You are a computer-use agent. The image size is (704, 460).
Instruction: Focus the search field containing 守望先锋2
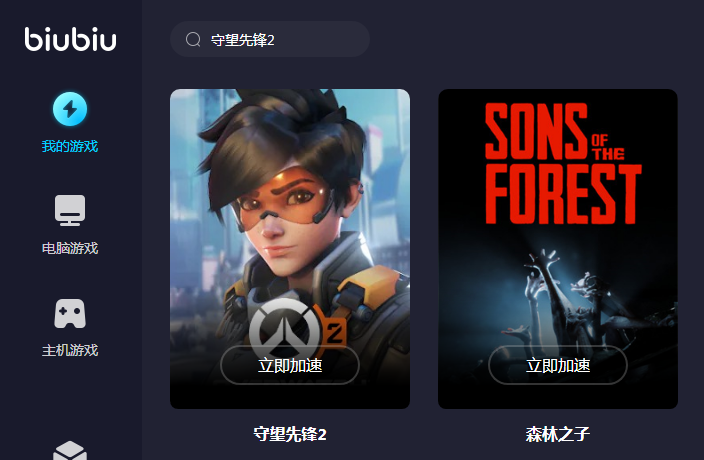270,39
